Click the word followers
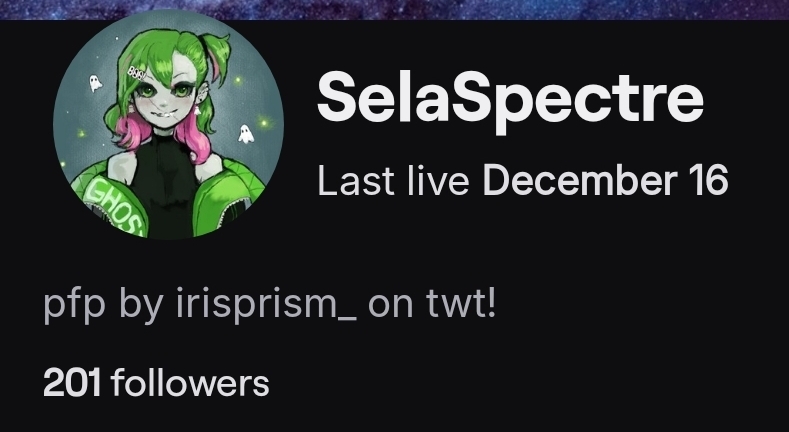Viewport: 789px width, 432px height. coord(190,383)
